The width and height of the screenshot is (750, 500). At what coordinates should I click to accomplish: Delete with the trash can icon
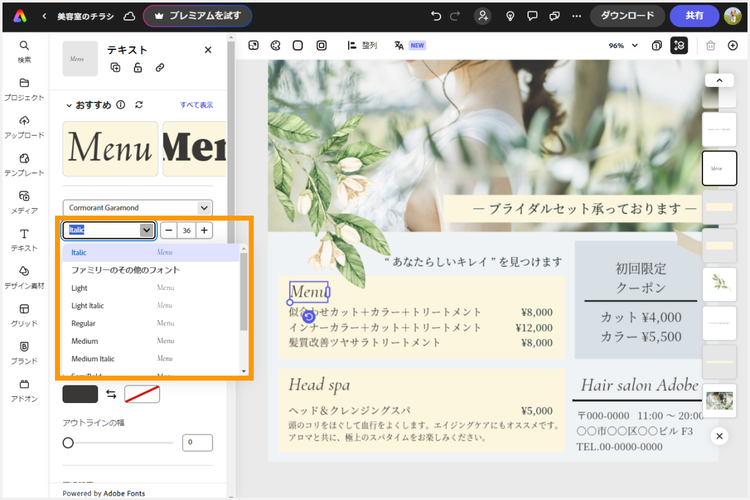[x=710, y=45]
